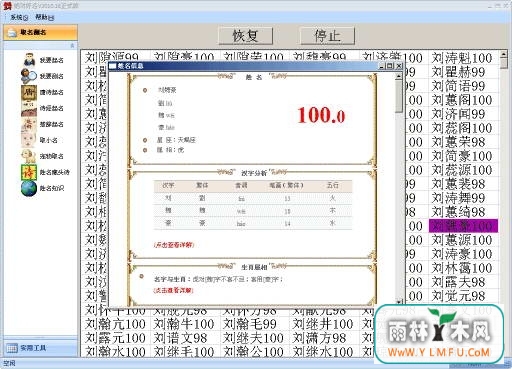Screen dimensions: 512x369
Task: Select the 取名测名 sidebar panel header
Action: click(40, 32)
